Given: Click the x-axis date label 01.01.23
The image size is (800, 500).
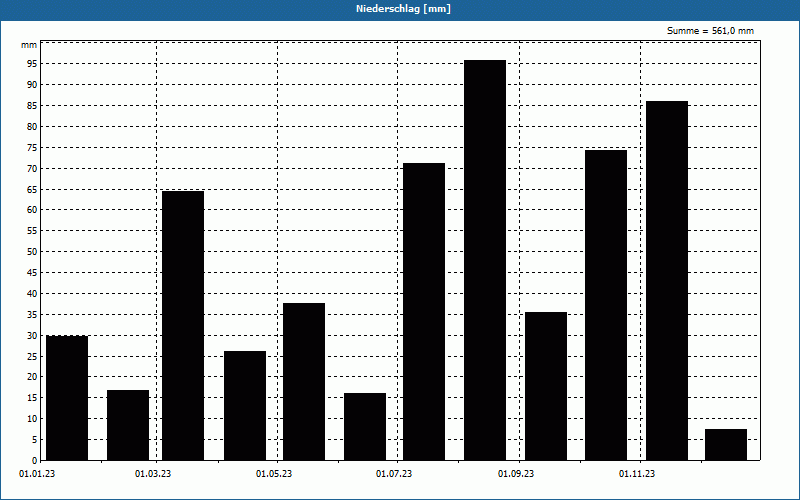Looking at the screenshot, I should point(37,474).
